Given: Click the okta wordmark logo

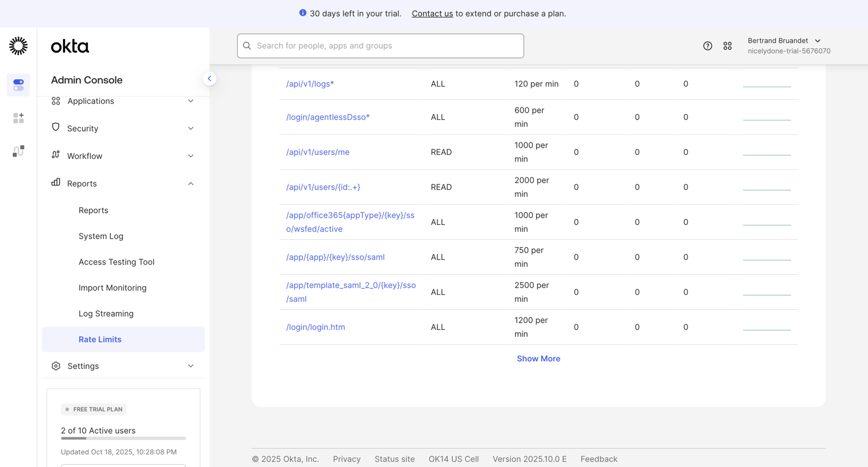Looking at the screenshot, I should [70, 46].
